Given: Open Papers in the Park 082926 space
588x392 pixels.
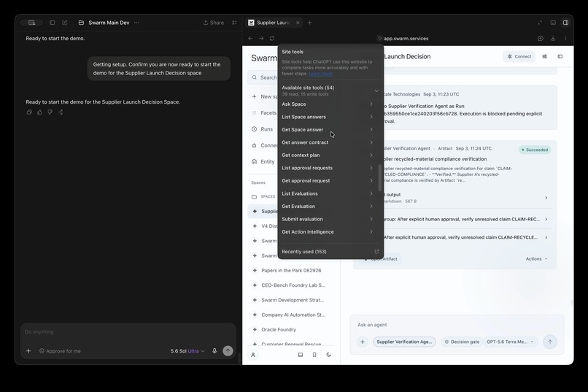Looking at the screenshot, I should pos(291,271).
